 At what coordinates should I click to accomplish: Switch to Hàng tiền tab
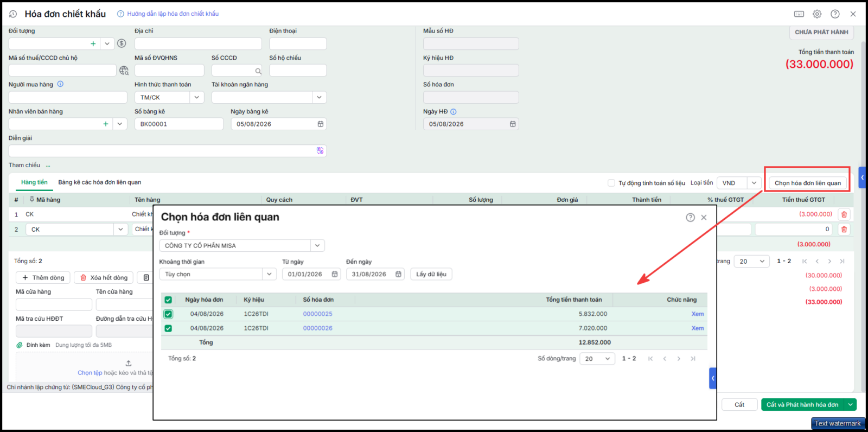[34, 182]
